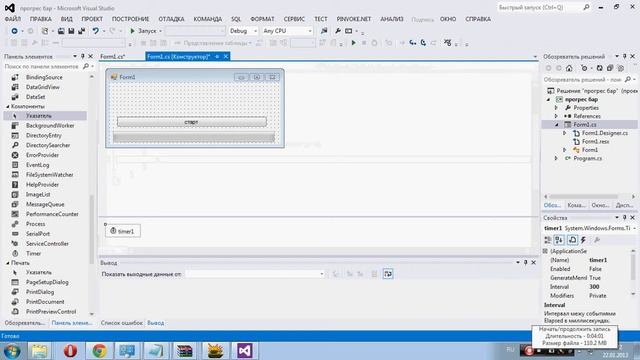Open the ОКНО menu
Screen dimensions: 640x360
coord(448,19)
